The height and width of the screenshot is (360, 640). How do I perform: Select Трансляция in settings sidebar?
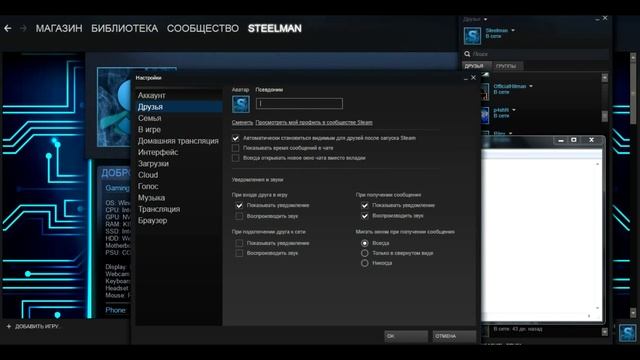click(x=179, y=209)
